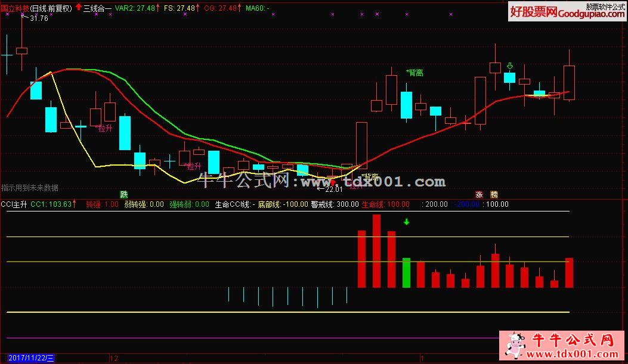
Task: Select the 国立科技 stock name
Action: pyautogui.click(x=14, y=8)
